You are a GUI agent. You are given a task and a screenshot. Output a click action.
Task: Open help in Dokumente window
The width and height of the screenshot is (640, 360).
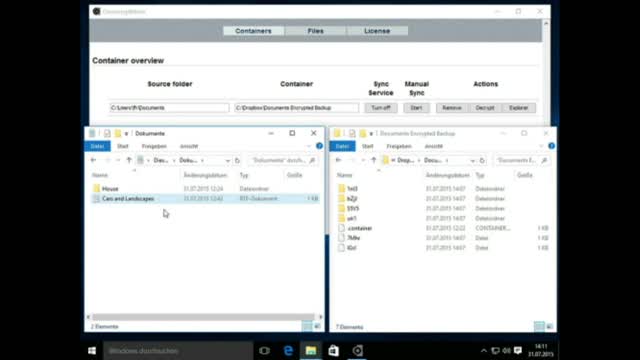pyautogui.click(x=319, y=146)
